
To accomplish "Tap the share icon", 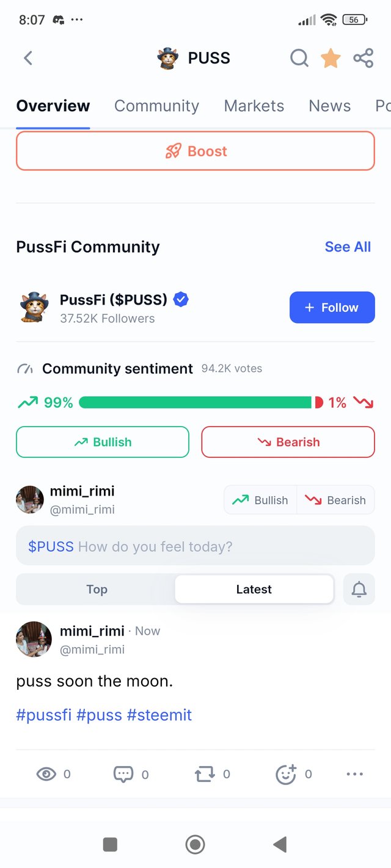I will 363,58.
